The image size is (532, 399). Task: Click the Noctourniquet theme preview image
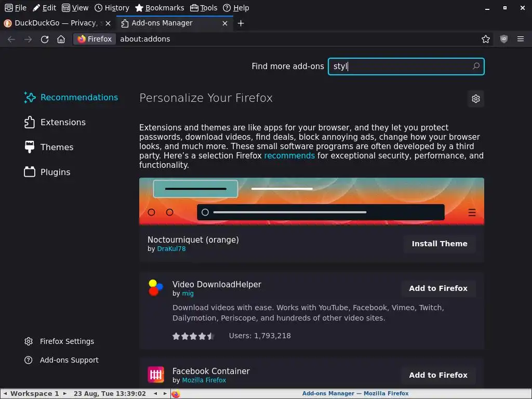click(312, 201)
